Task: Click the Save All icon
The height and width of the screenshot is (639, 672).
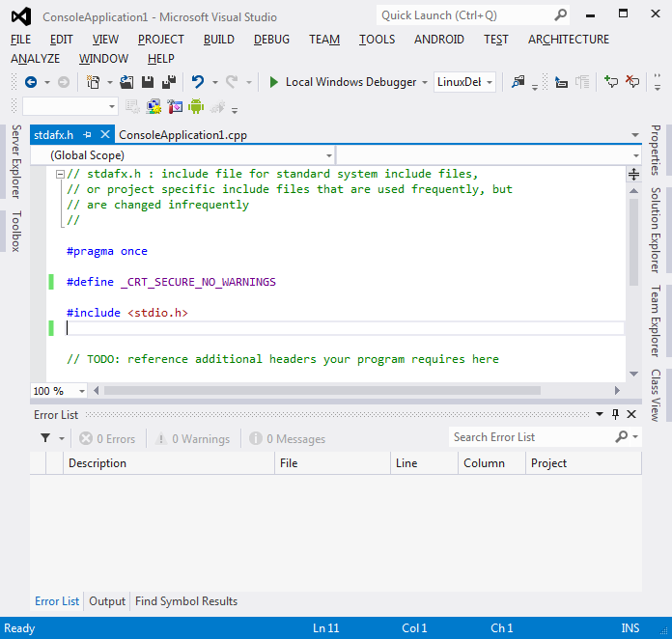Action: click(x=169, y=82)
